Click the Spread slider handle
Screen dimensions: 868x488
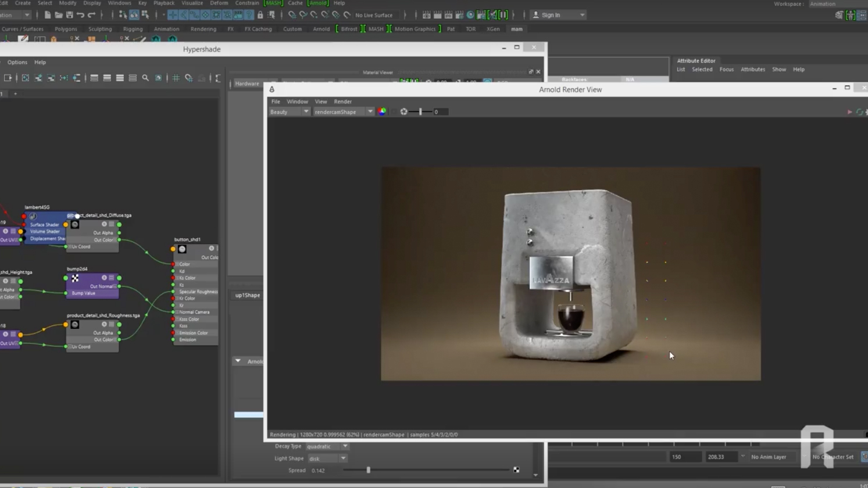[x=368, y=470]
